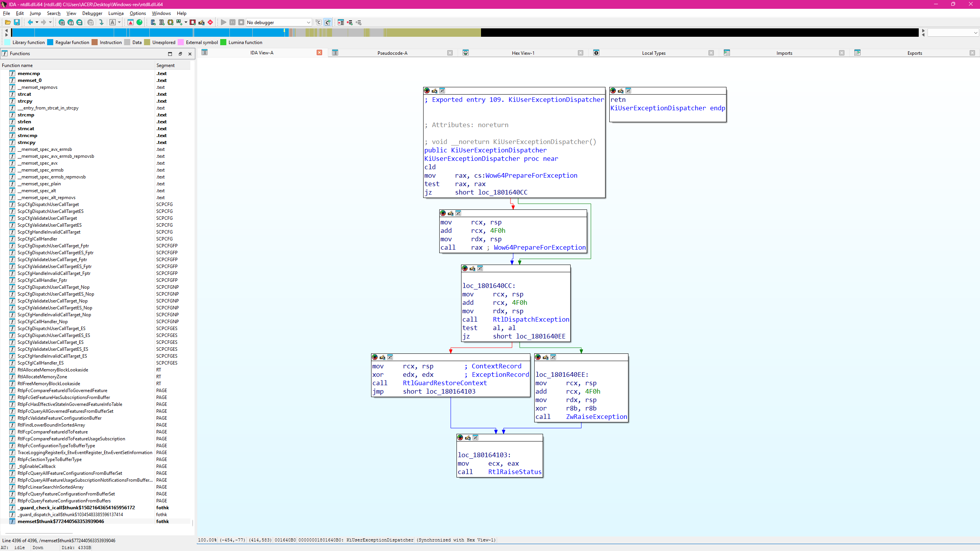Click ZwRaiseException call link in graph
This screenshot has height=551, width=980.
point(596,417)
